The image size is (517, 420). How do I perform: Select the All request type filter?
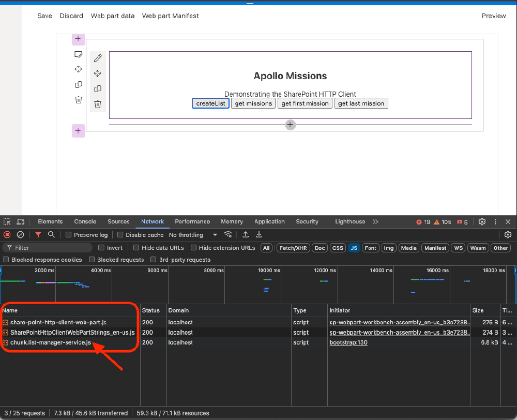[x=266, y=248]
